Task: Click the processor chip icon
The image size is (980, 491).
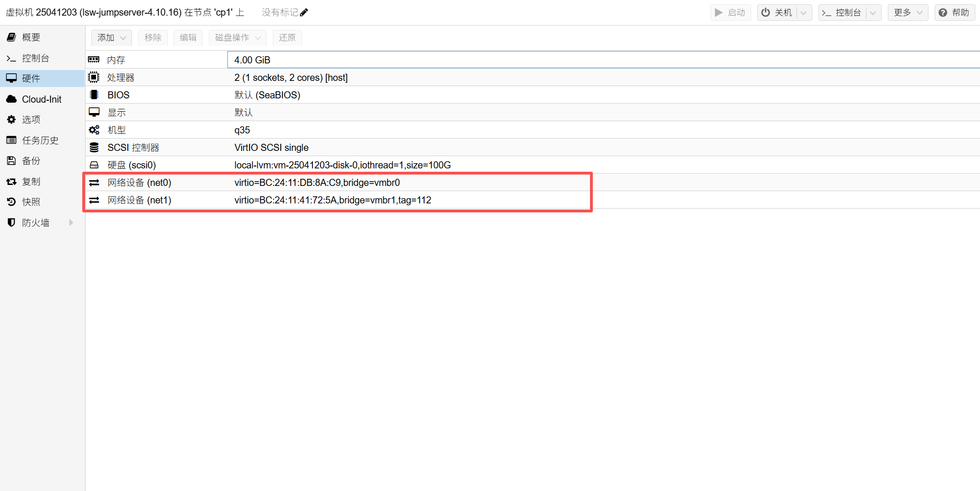Action: (x=94, y=77)
